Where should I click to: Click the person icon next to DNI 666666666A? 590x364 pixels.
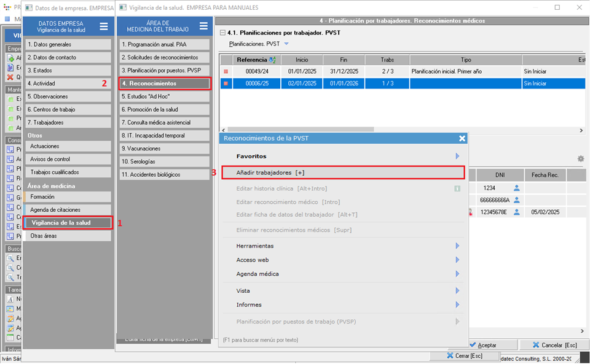pos(517,200)
